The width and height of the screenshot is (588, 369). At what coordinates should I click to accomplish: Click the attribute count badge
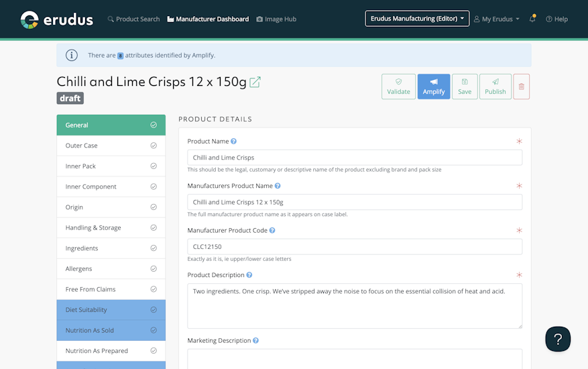point(121,56)
